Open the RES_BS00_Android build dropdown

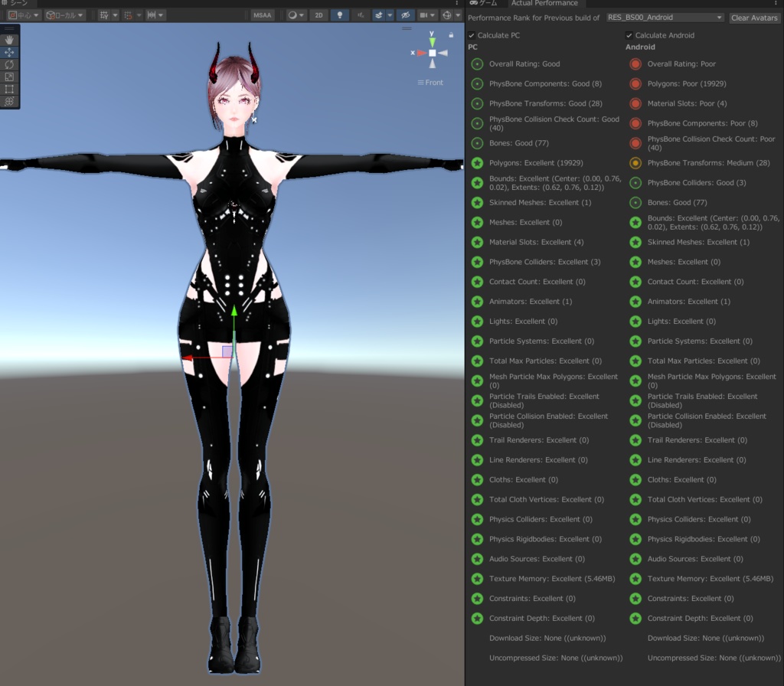tap(665, 18)
